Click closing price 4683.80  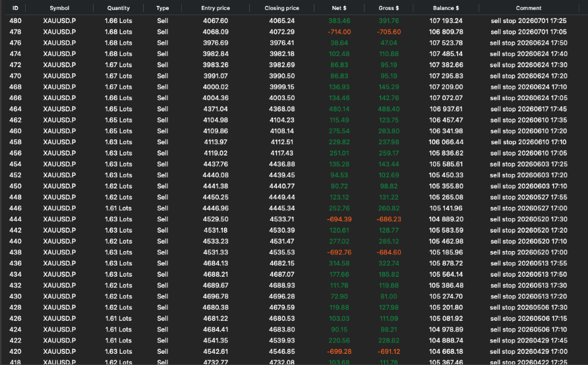tap(281, 329)
